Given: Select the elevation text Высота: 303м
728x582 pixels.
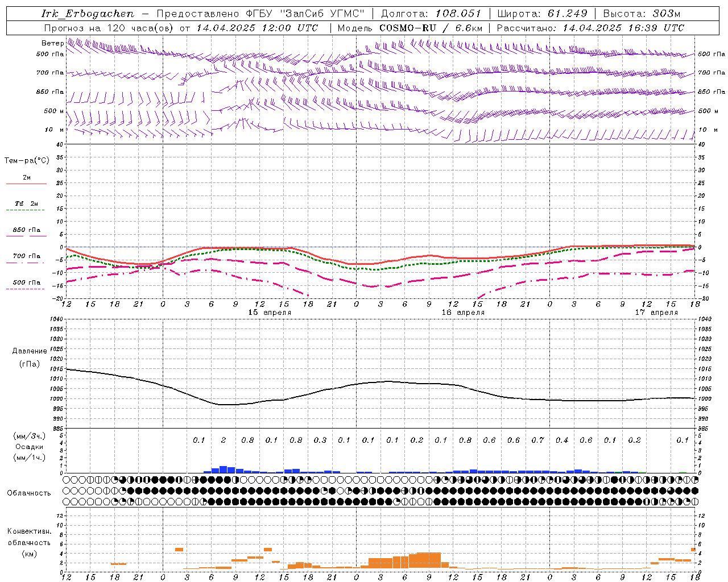Looking at the screenshot, I should tap(642, 14).
